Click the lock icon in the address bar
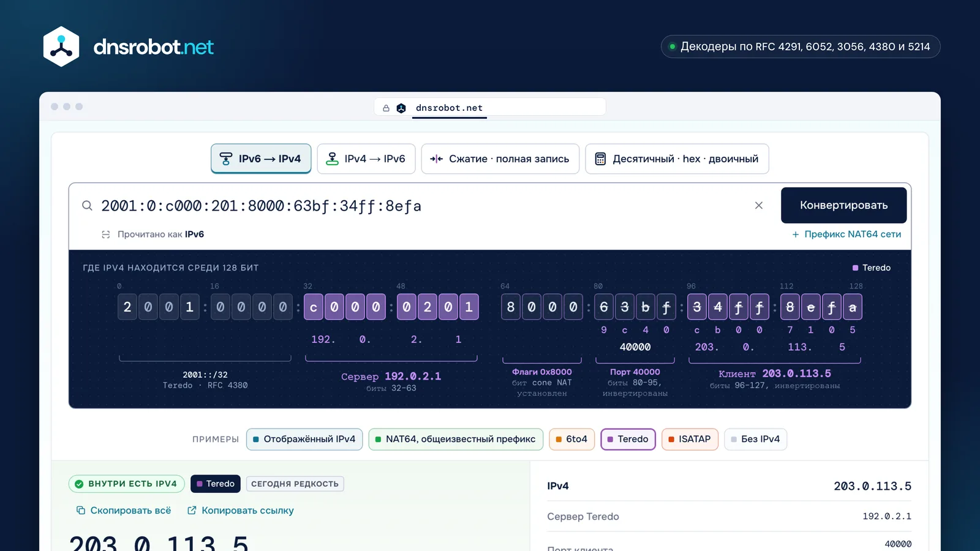980x551 pixels. click(386, 108)
